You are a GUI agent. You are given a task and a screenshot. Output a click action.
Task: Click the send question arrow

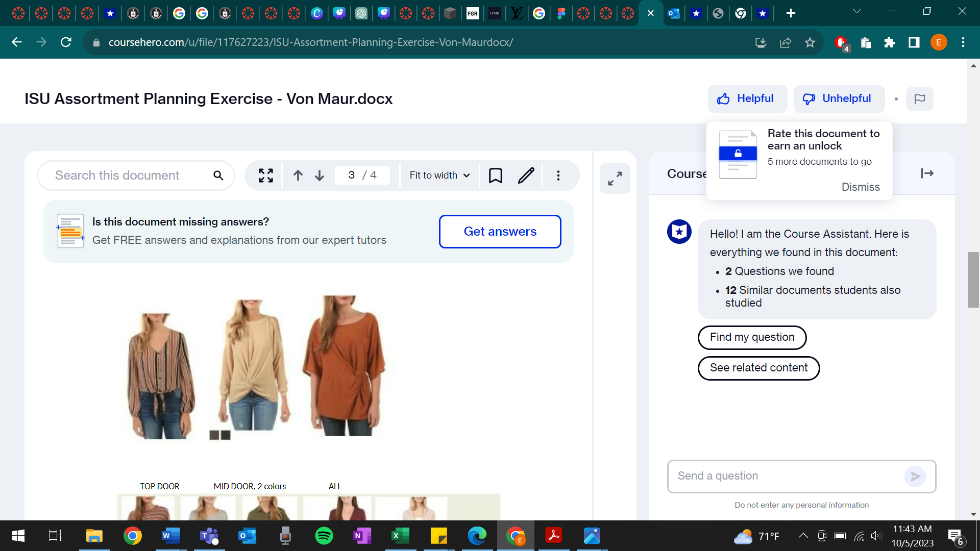coord(915,477)
